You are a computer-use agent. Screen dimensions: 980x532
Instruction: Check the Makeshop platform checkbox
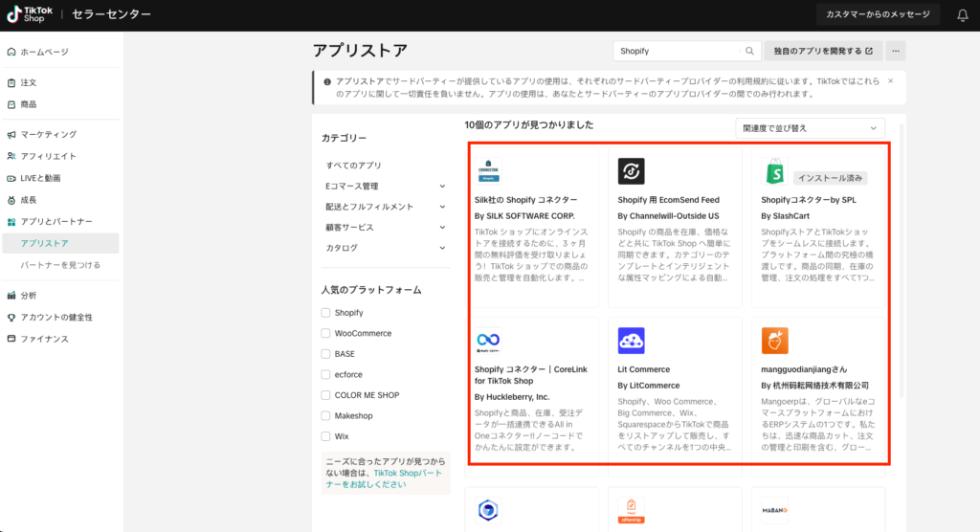[x=325, y=415]
